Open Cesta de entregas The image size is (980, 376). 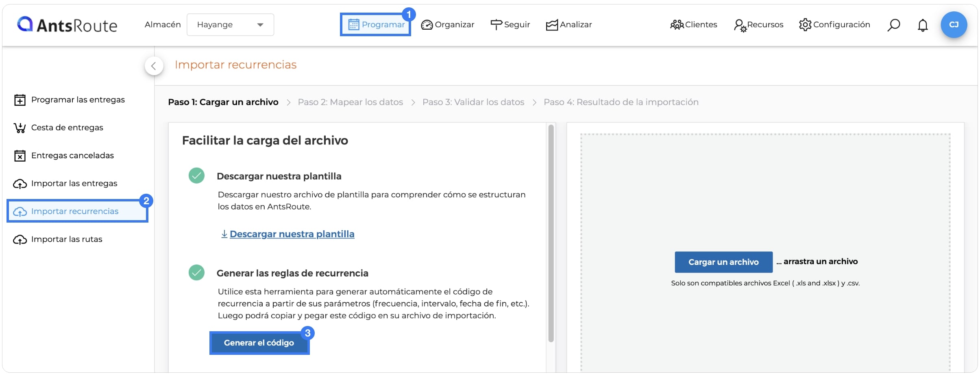59,128
